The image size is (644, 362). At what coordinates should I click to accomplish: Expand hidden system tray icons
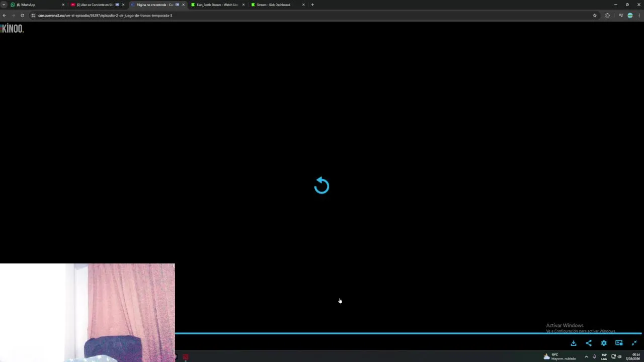(x=586, y=356)
